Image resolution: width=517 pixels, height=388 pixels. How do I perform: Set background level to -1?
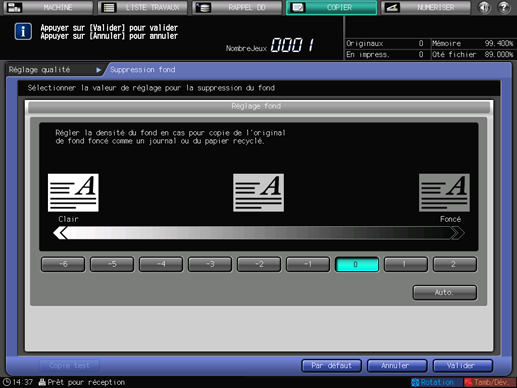tap(308, 264)
